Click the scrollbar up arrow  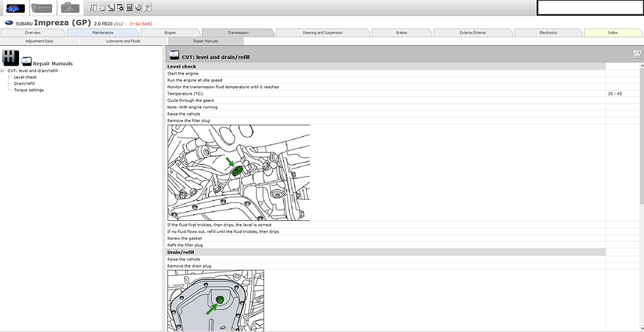[641, 65]
